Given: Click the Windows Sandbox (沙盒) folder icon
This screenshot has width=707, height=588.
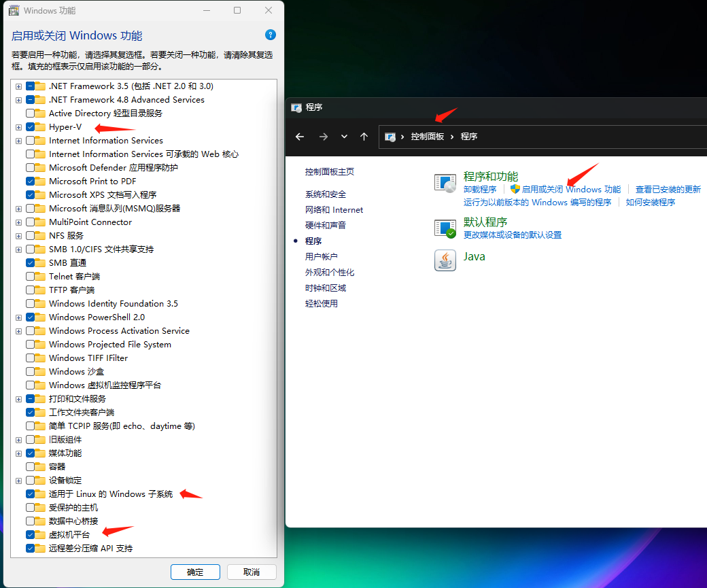Looking at the screenshot, I should point(41,372).
